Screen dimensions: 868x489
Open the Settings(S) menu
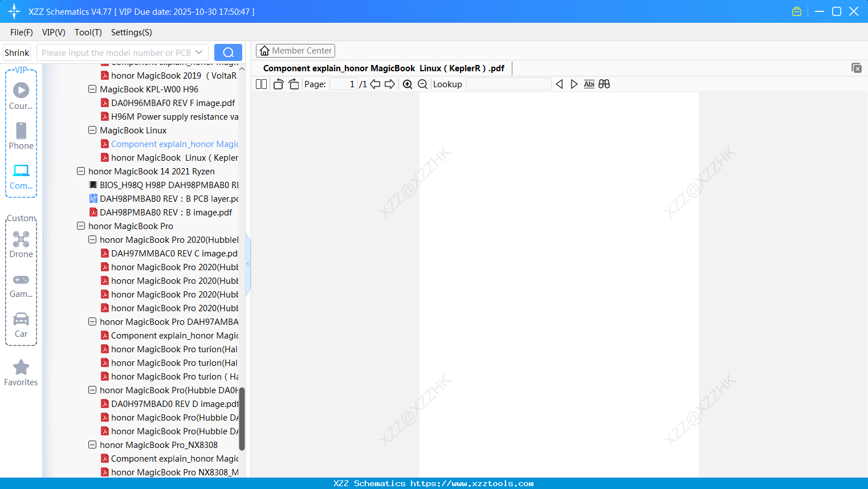tap(132, 32)
